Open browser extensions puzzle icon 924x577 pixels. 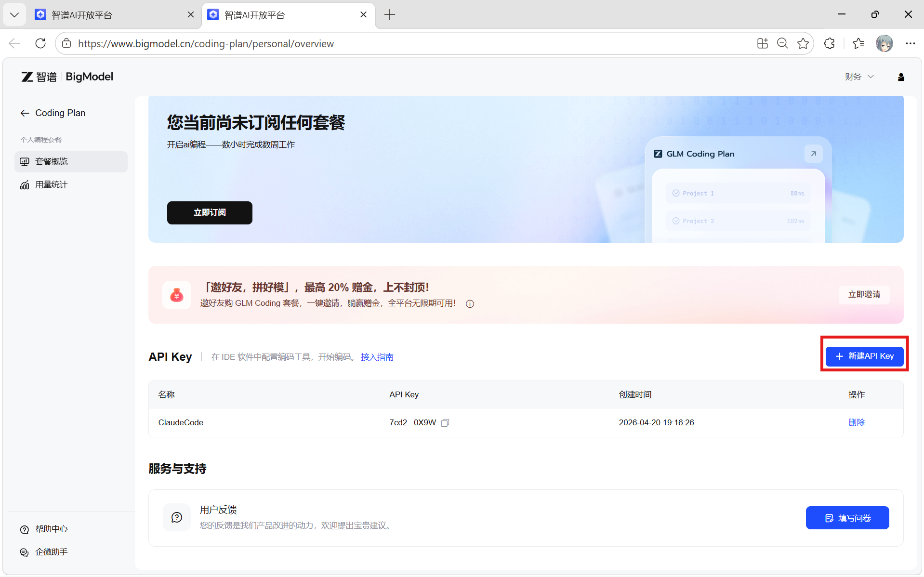(829, 43)
